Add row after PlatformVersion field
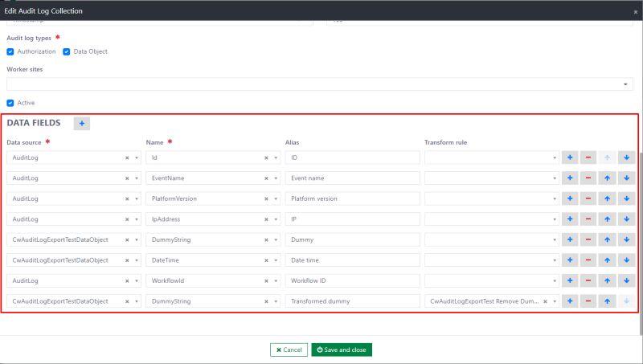643x364 pixels. pyautogui.click(x=570, y=198)
